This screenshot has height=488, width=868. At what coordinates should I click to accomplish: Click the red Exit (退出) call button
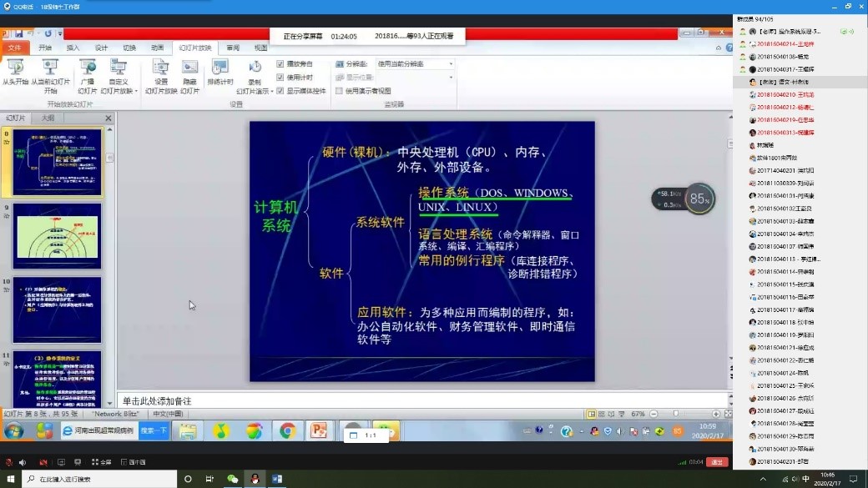point(717,462)
